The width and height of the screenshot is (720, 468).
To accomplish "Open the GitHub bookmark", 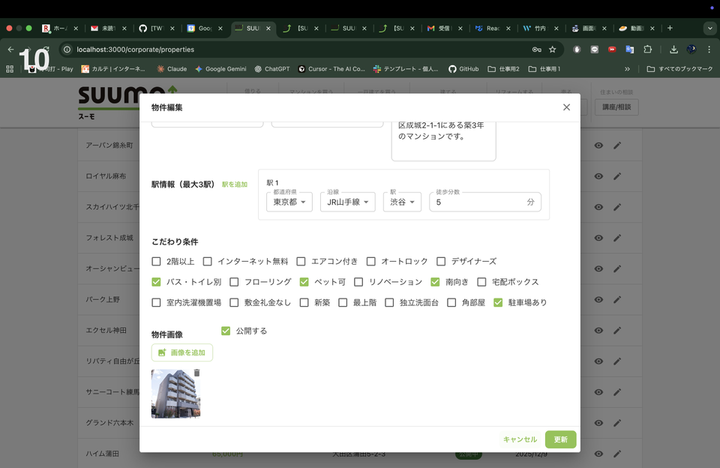I will (464, 69).
